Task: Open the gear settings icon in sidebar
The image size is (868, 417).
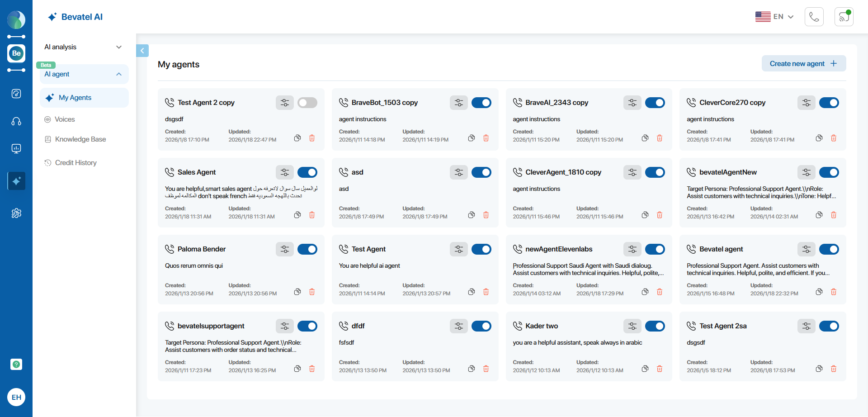Action: coord(16,213)
